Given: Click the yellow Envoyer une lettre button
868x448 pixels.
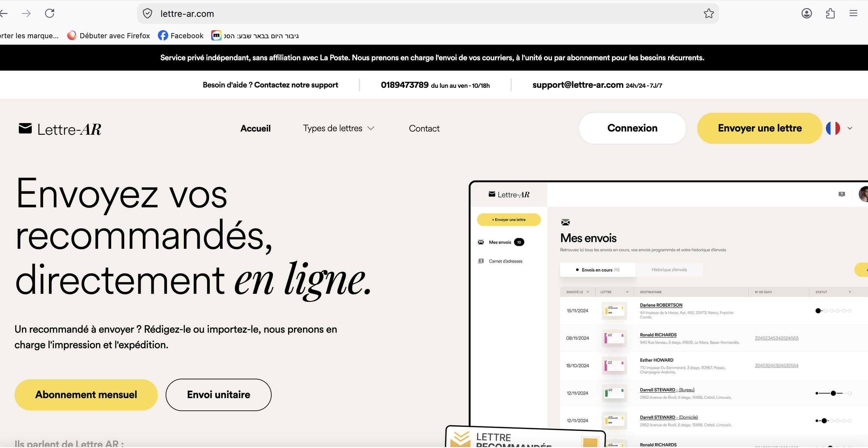Looking at the screenshot, I should 760,128.
